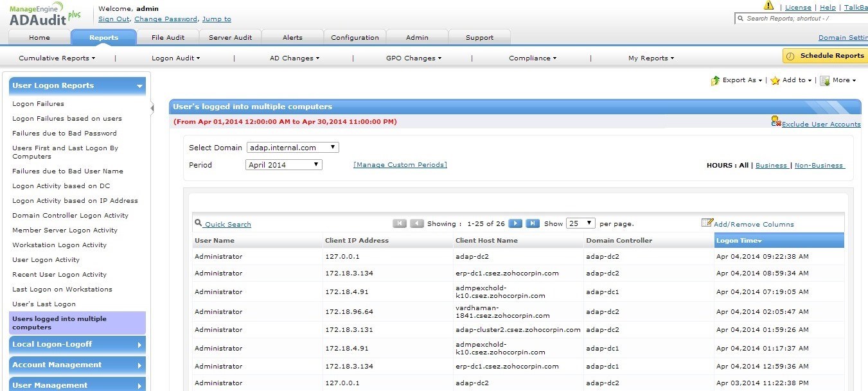The width and height of the screenshot is (868, 391).
Task: Open Failures due to Bad Password report
Action: (x=64, y=134)
